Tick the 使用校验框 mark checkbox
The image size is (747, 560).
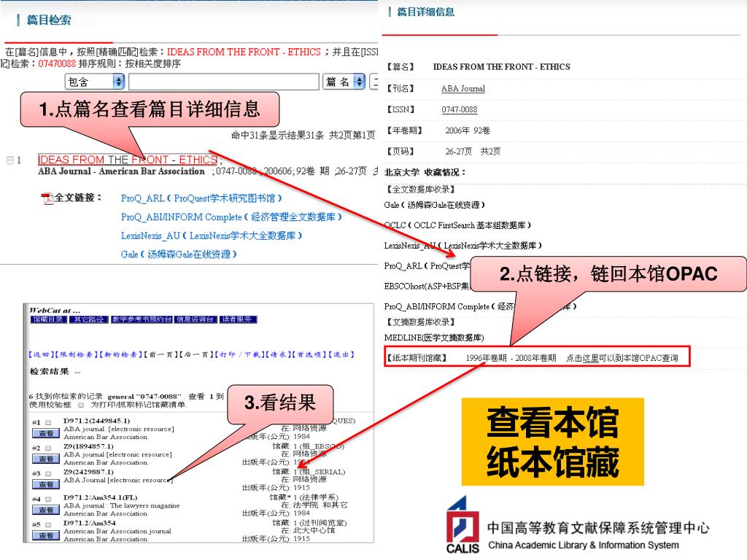coord(80,405)
